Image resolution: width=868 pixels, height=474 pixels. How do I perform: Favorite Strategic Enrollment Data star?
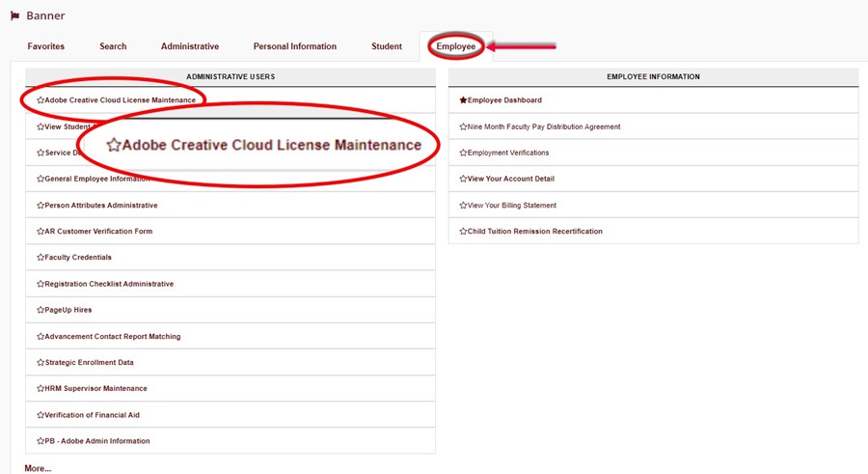coord(41,363)
